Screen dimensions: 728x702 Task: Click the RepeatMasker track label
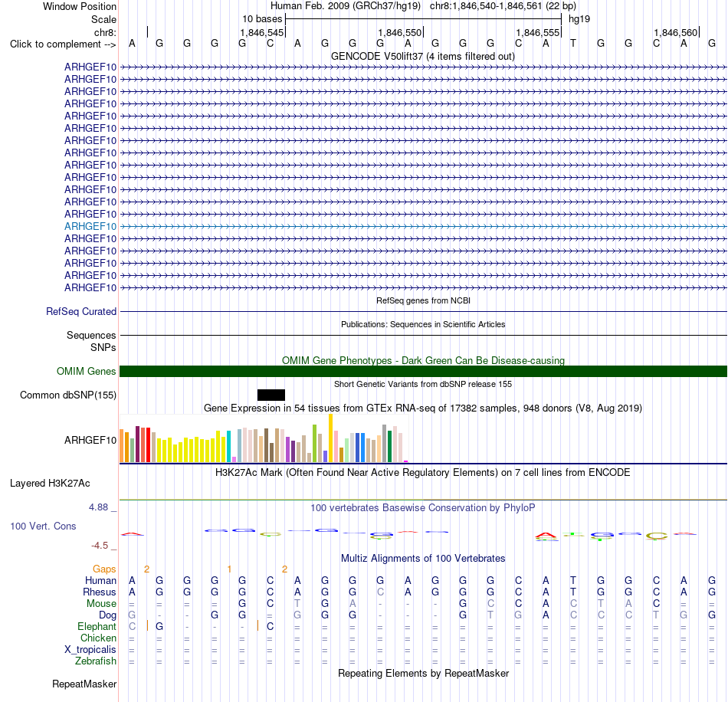84,684
